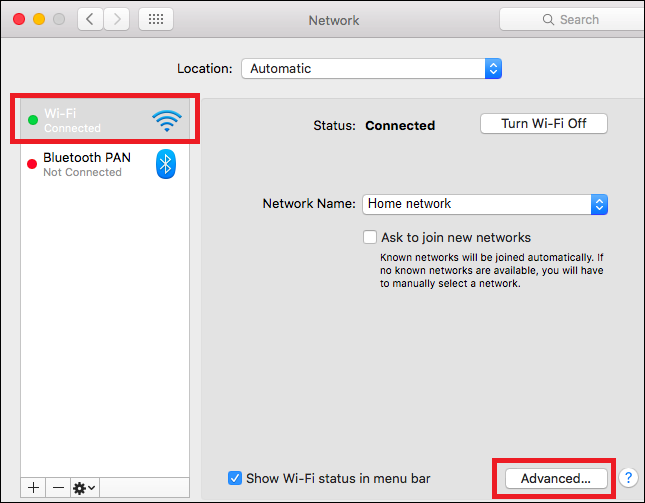Open the gear action menu

pyautogui.click(x=84, y=487)
